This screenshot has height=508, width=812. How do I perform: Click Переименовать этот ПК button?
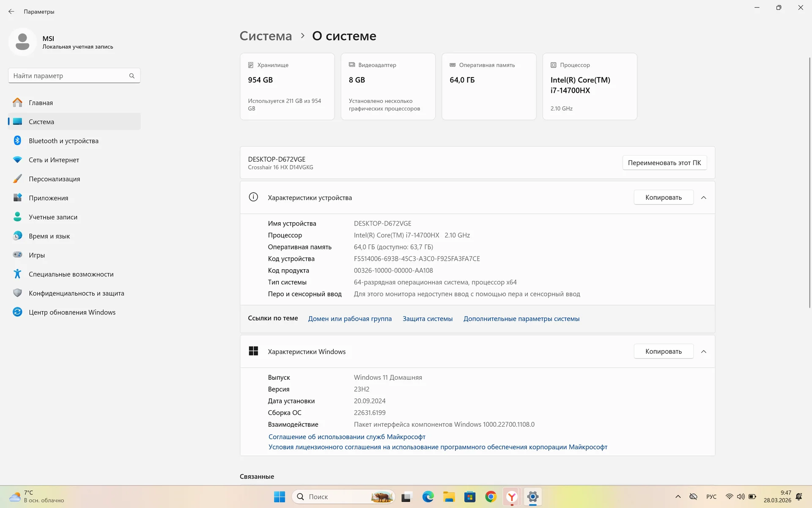tap(664, 163)
